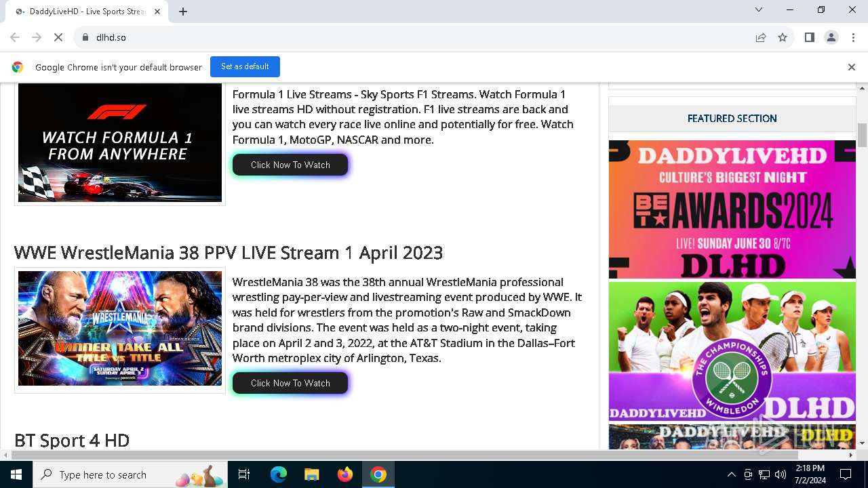Open the Formula 1 thumbnail image
Image resolution: width=868 pixels, height=488 pixels.
point(120,143)
